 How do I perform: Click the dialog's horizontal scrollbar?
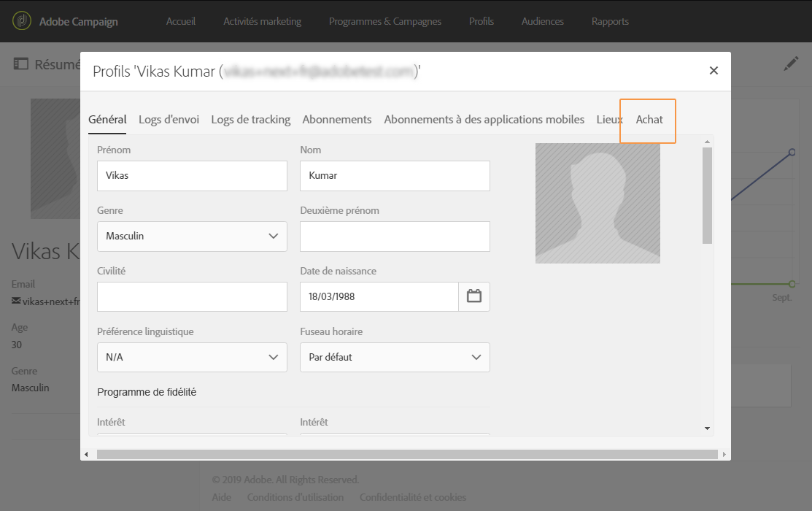407,454
